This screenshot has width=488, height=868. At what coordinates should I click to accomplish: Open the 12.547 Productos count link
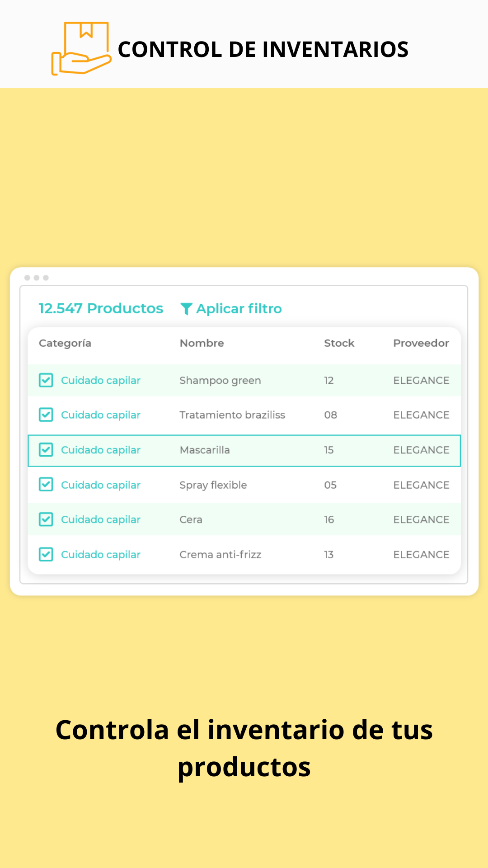101,308
